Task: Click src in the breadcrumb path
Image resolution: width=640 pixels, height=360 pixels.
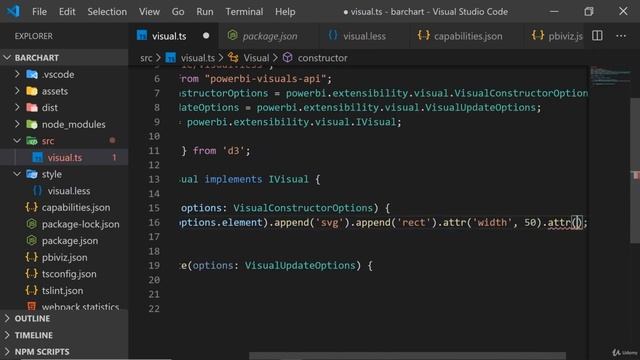Action: pos(146,58)
